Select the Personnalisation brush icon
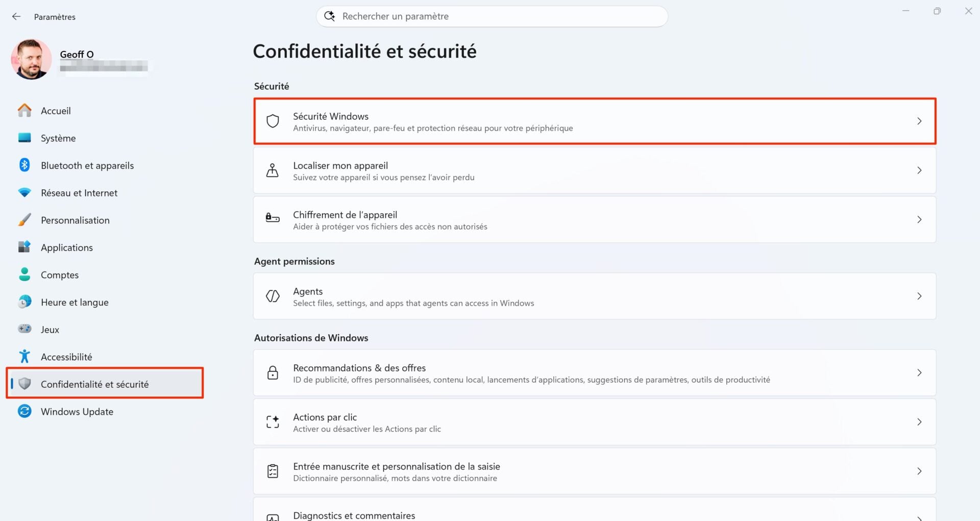 point(24,219)
